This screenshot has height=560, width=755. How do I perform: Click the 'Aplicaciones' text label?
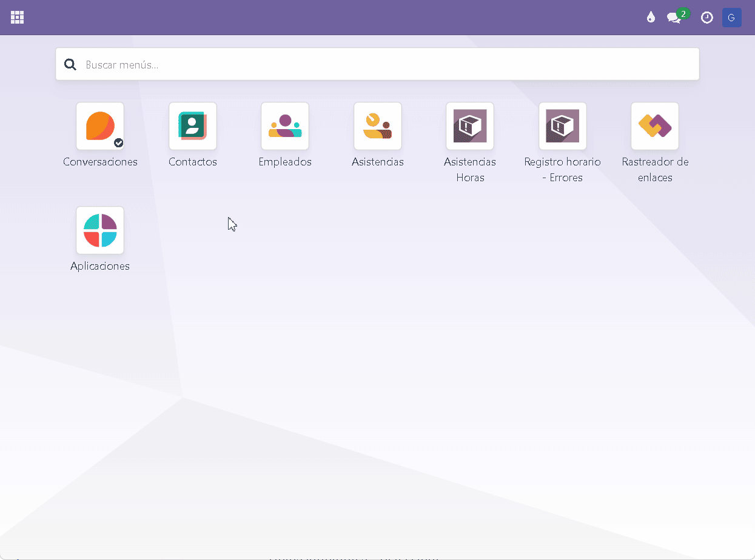pos(99,266)
